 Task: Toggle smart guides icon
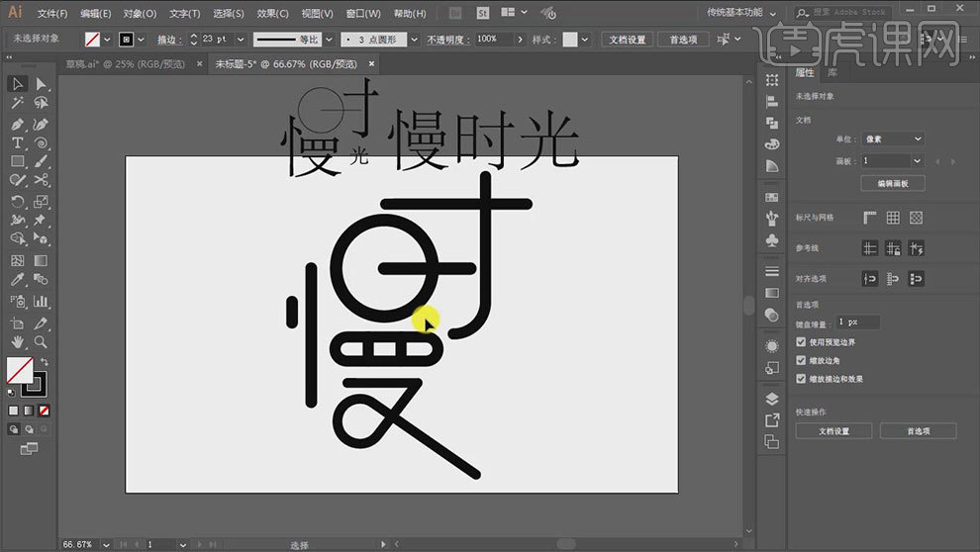click(916, 248)
